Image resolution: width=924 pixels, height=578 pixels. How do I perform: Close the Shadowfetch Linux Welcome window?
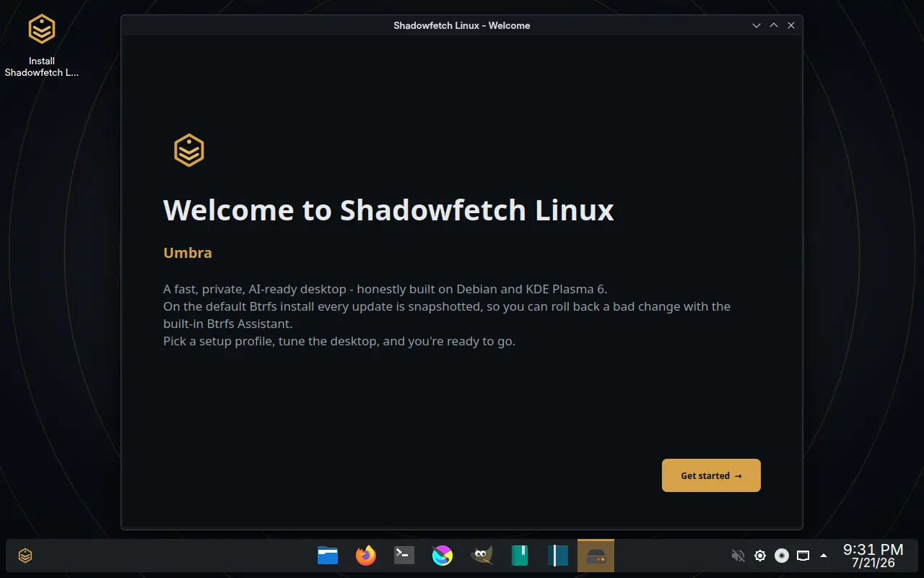click(x=791, y=25)
